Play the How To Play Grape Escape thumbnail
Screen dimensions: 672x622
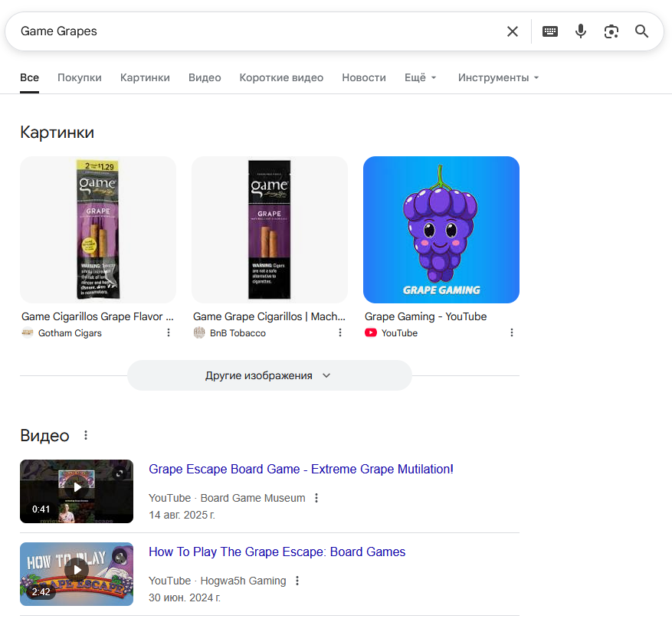77,574
